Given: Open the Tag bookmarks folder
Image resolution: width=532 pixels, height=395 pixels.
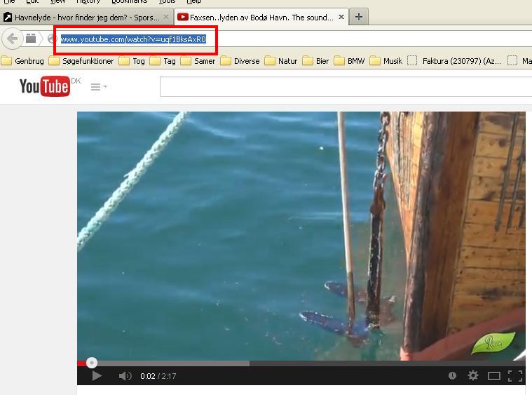Looking at the screenshot, I should tap(163, 61).
